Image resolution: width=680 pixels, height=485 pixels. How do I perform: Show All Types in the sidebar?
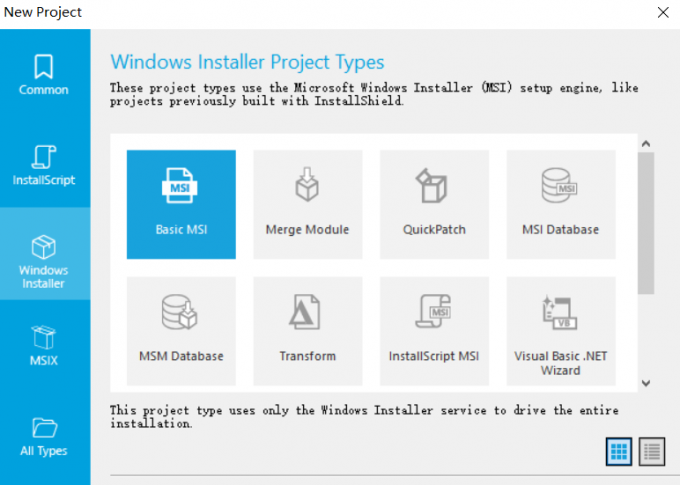tap(44, 436)
